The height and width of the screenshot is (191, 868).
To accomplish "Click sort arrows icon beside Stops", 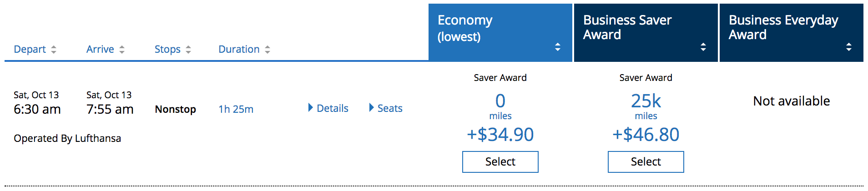I will [188, 50].
